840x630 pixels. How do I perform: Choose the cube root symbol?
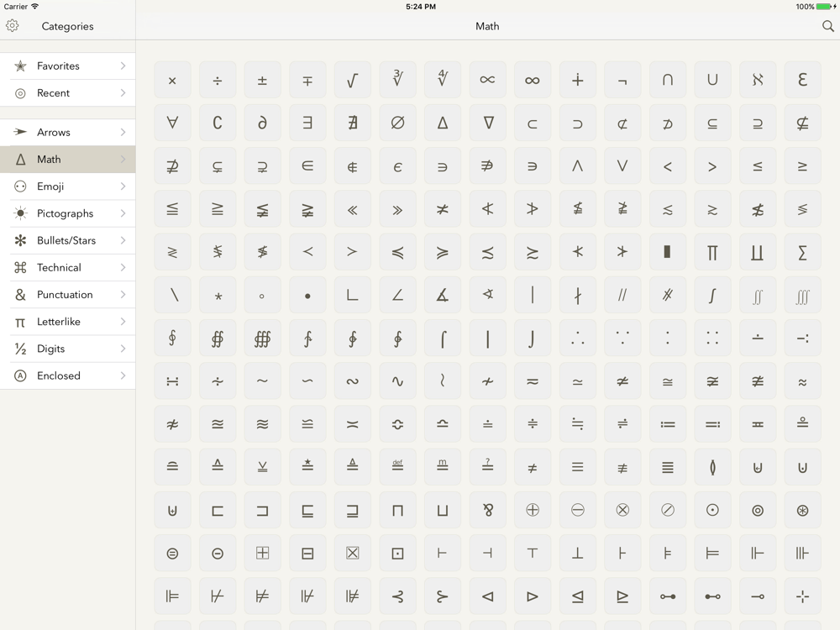(397, 81)
